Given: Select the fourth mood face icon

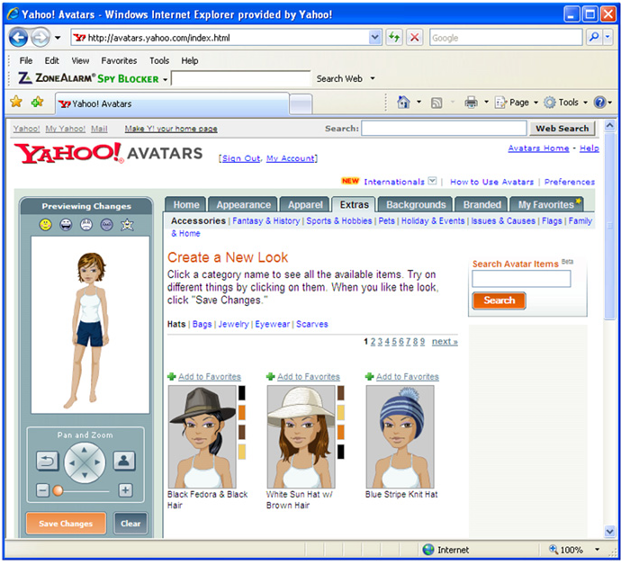Looking at the screenshot, I should coord(107,224).
